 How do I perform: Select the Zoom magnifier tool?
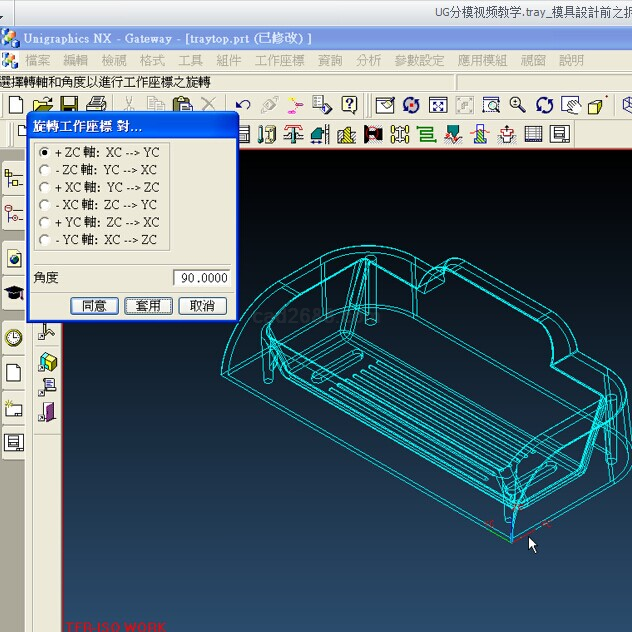click(517, 105)
